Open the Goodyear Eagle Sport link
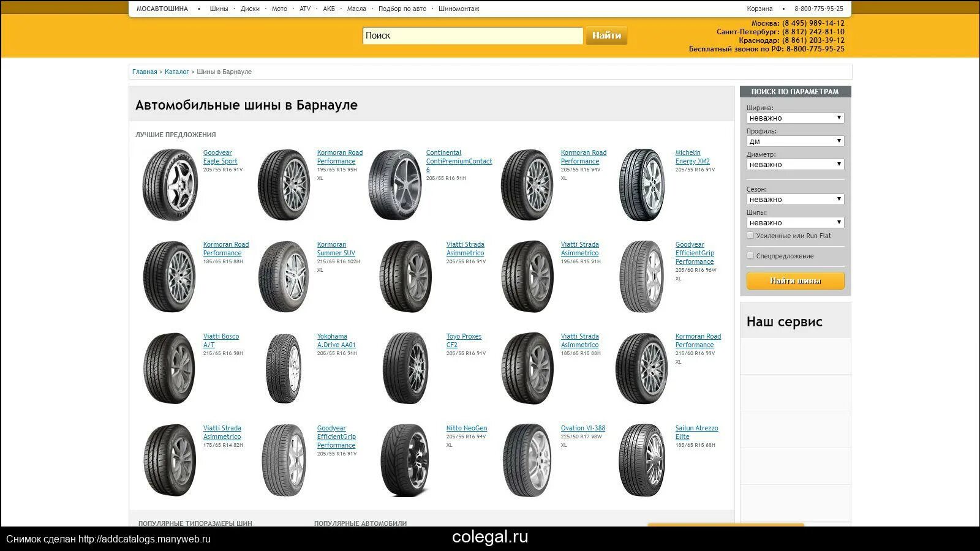 pos(220,157)
